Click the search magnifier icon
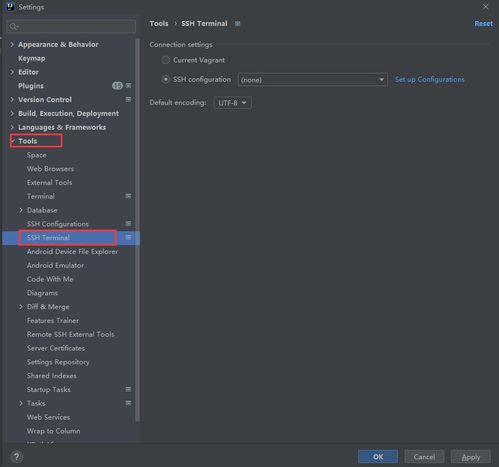Viewport: 499px width, 467px height. (14, 26)
